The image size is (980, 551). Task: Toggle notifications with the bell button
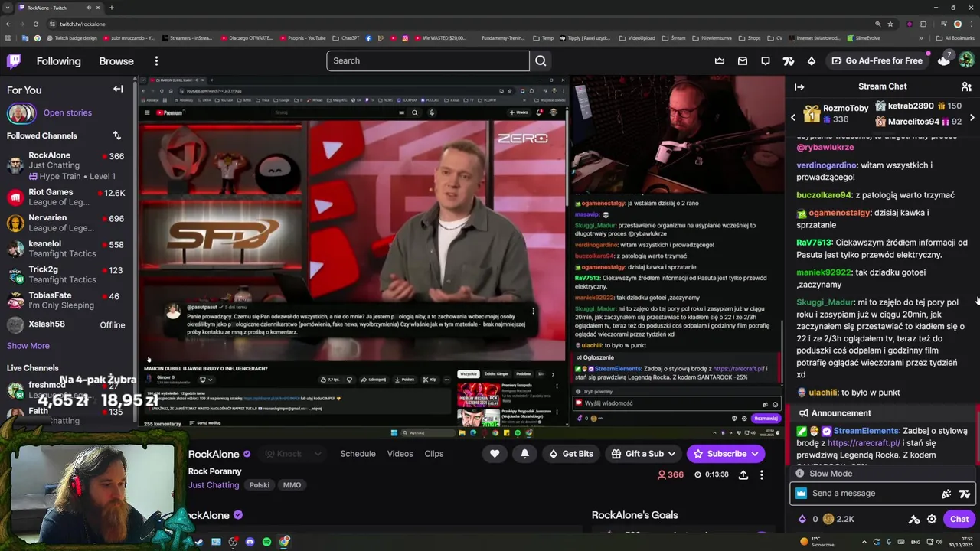pos(524,454)
